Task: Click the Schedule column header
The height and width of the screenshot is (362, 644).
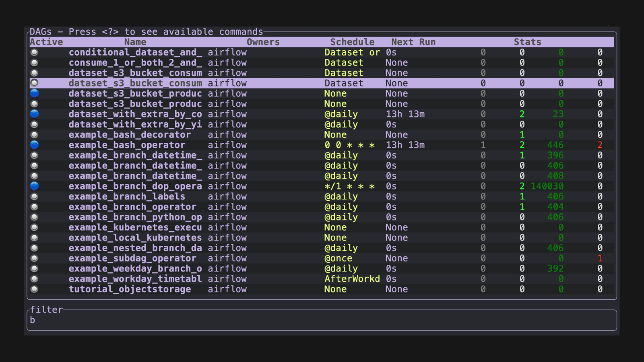Action: pos(352,41)
